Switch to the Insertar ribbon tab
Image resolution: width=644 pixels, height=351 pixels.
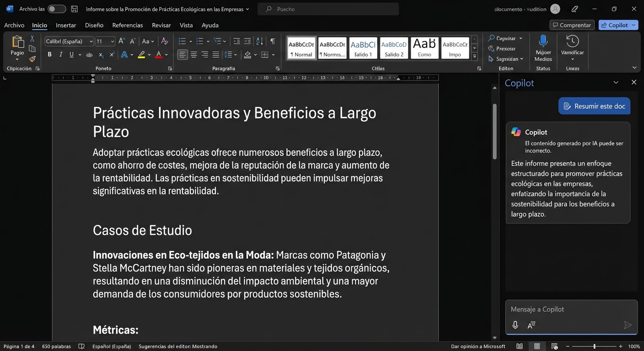65,25
